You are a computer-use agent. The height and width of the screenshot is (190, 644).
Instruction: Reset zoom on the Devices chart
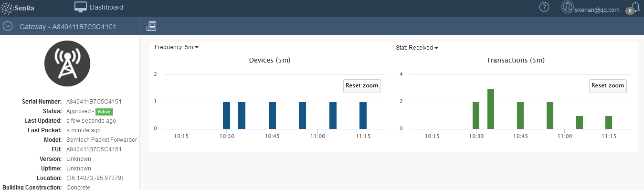tap(362, 85)
